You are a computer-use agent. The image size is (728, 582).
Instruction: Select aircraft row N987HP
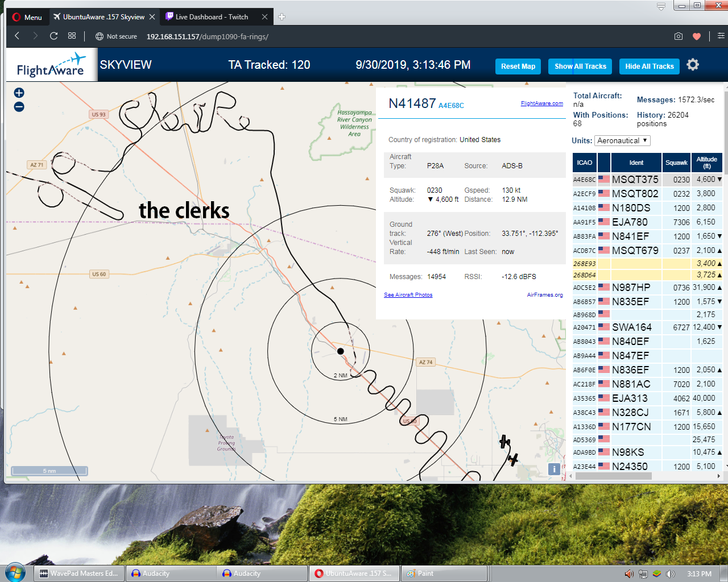pos(647,288)
